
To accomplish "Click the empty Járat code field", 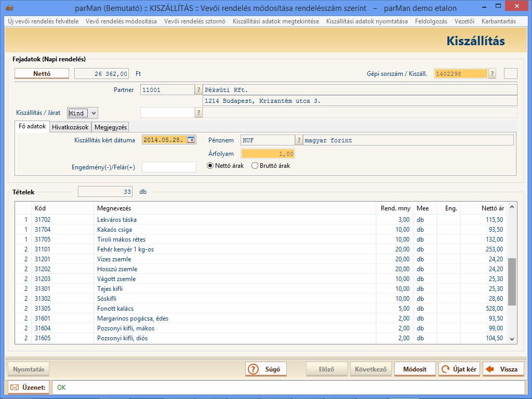I will coord(168,113).
